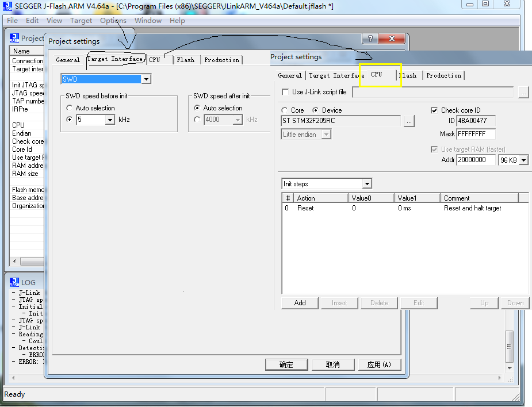
Task: Expand the 5 kHz speed dropdown
Action: [x=110, y=120]
